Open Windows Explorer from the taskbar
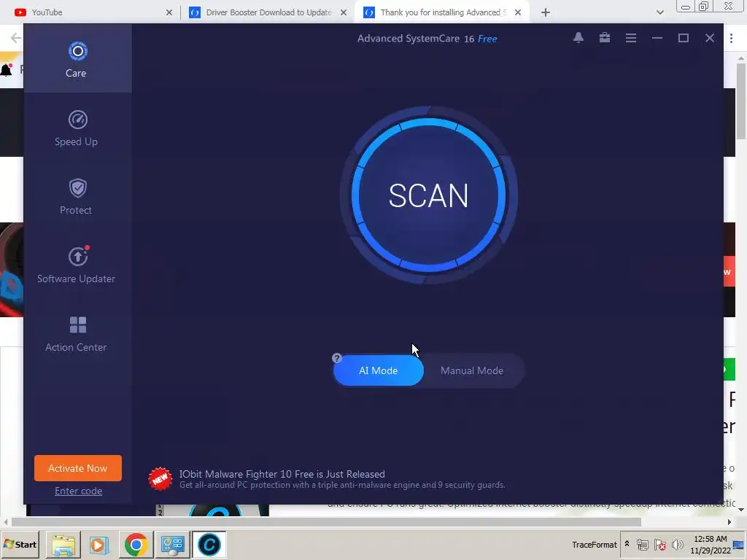Image resolution: width=747 pixels, height=560 pixels. pyautogui.click(x=63, y=544)
